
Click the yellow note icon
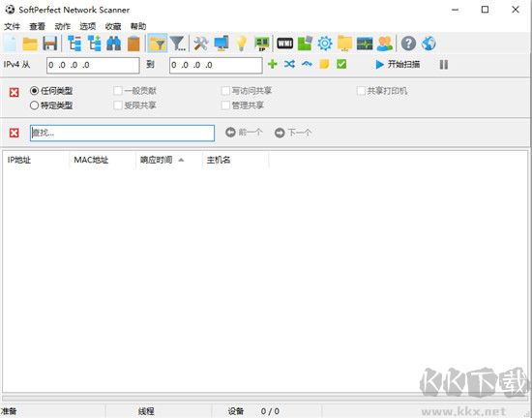point(324,64)
